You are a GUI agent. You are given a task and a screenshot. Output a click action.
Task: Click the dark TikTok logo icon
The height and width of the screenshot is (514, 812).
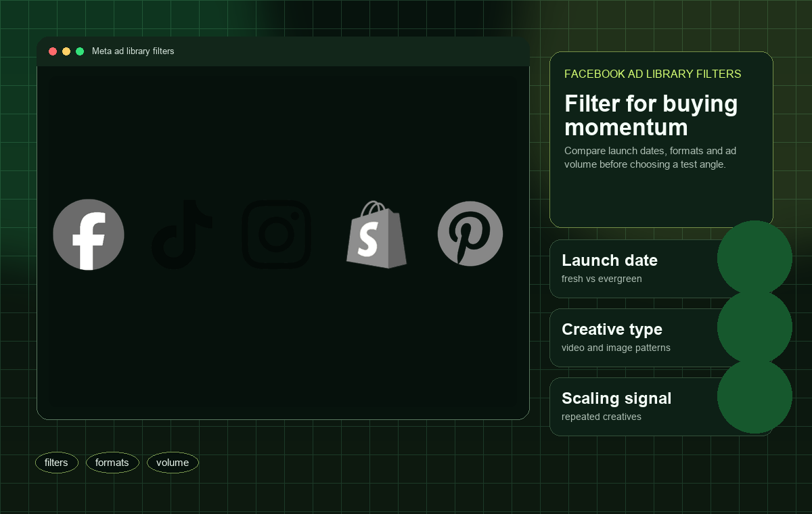182,234
